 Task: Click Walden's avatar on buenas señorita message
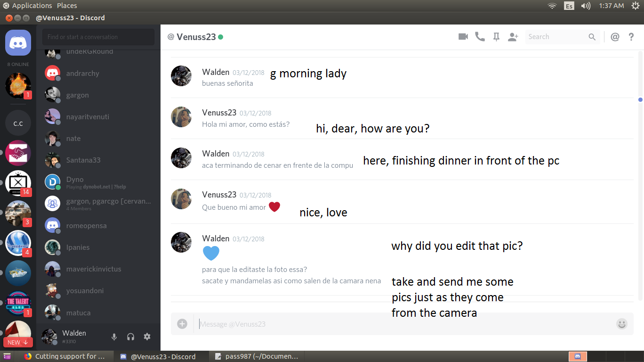pyautogui.click(x=181, y=75)
